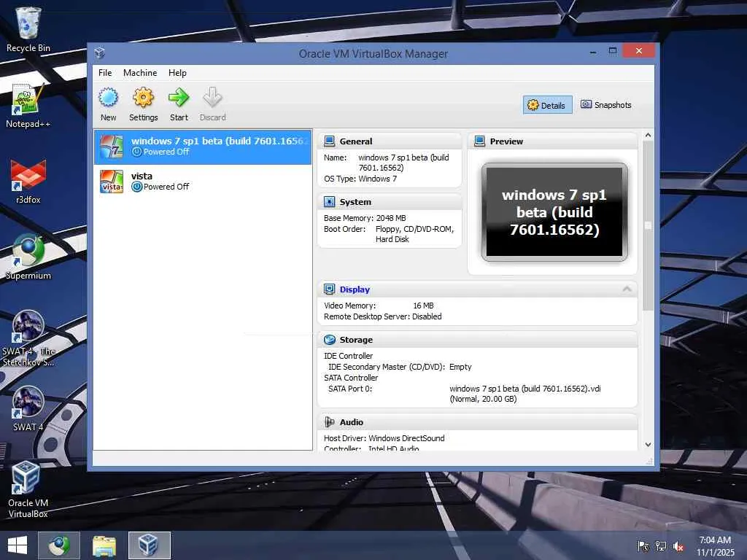747x560 pixels.
Task: Click the details pane scroll down arrow
Action: point(648,444)
